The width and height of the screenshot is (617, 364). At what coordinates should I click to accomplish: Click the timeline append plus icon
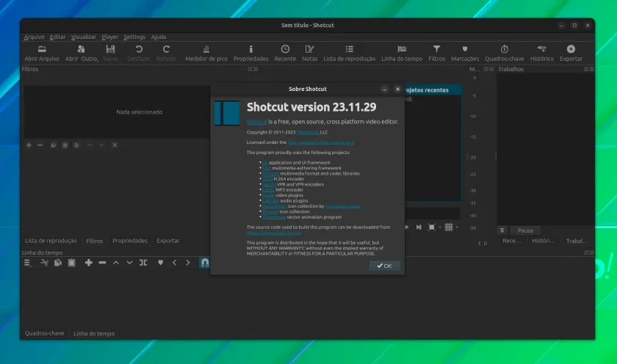(x=89, y=263)
